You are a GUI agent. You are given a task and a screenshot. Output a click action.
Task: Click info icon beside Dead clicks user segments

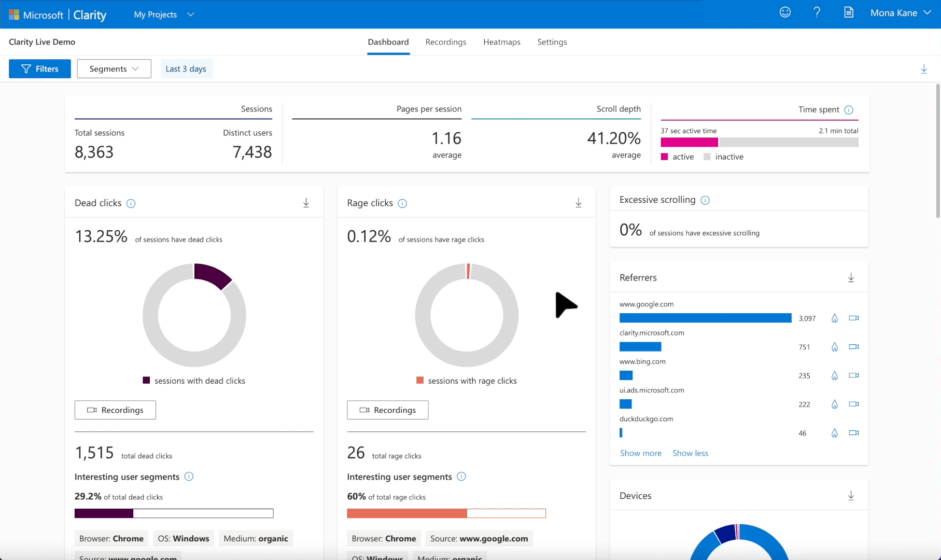189,477
